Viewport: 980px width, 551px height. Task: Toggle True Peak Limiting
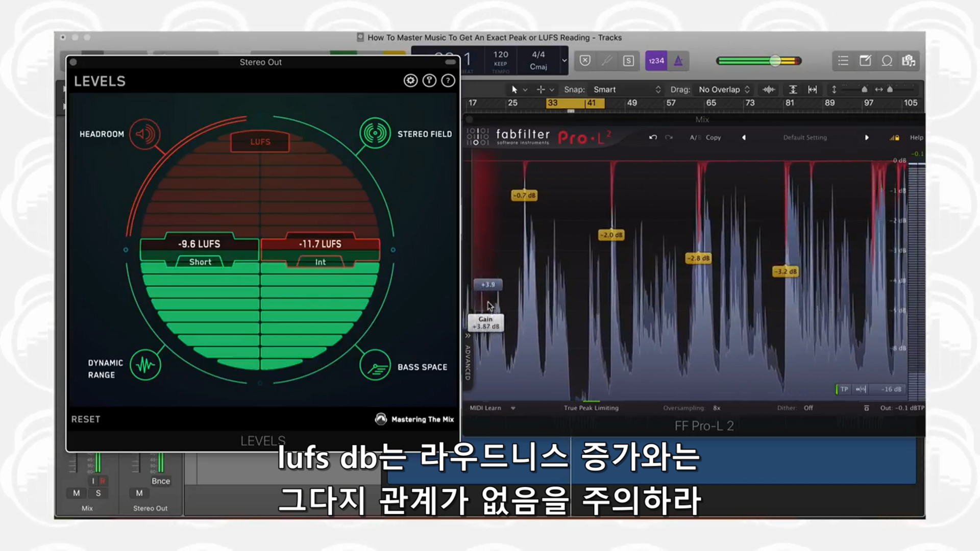click(591, 408)
